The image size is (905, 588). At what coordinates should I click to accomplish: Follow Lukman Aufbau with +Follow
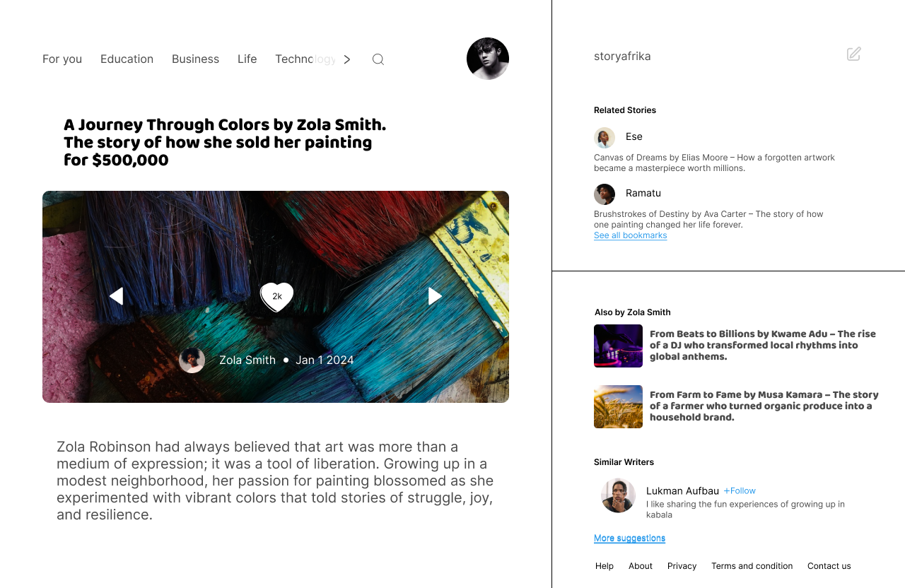pyautogui.click(x=740, y=490)
